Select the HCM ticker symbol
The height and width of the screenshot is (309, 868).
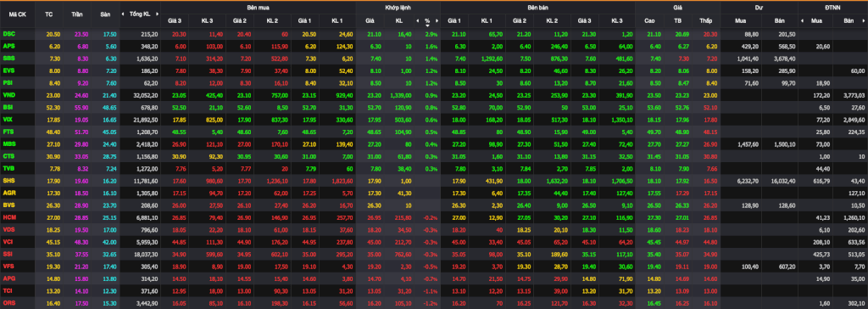pos(8,217)
